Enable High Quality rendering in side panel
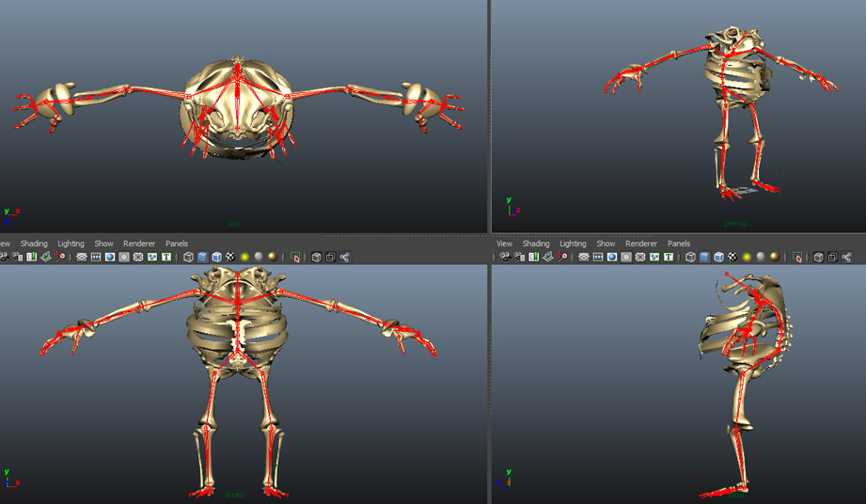 pos(775,257)
